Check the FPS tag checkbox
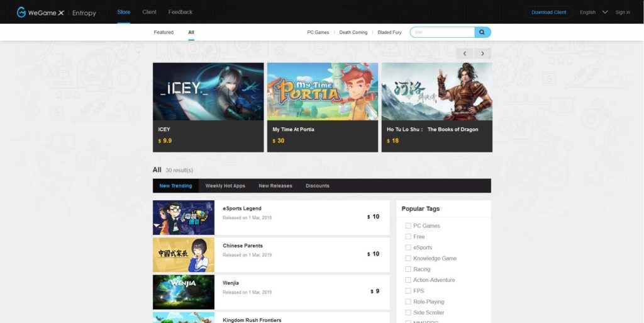This screenshot has height=323, width=644. [x=408, y=290]
